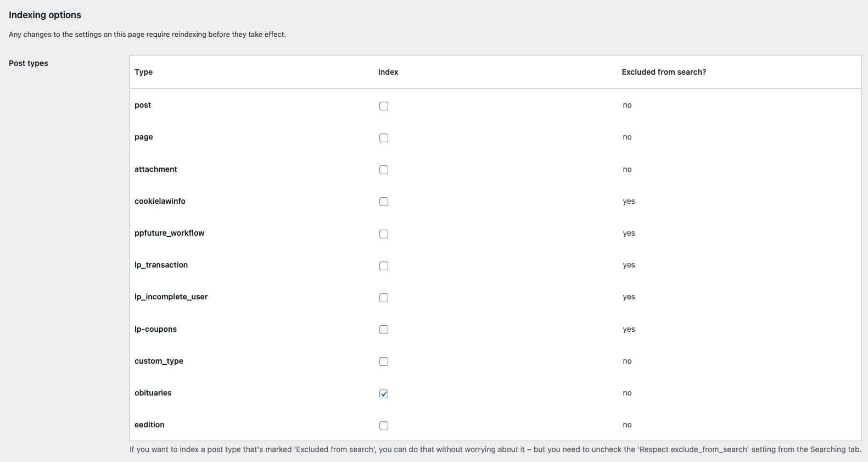
Task: Click the cookielawinfo 'yes' excluded value
Action: 629,202
